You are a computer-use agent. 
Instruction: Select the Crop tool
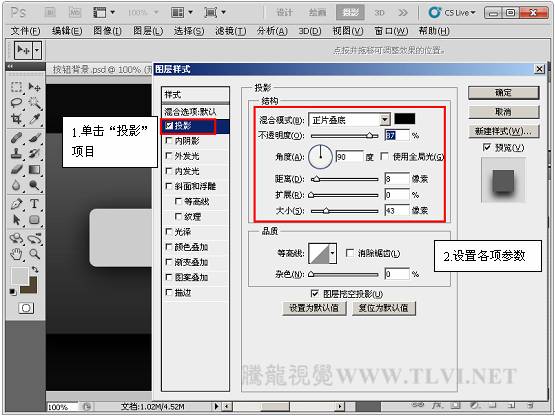16,119
